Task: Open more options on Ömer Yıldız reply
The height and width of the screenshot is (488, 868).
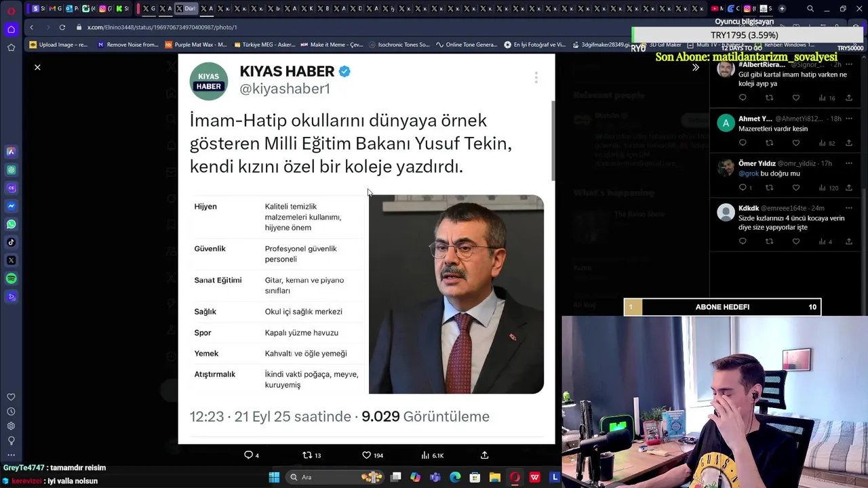Action: pos(848,163)
